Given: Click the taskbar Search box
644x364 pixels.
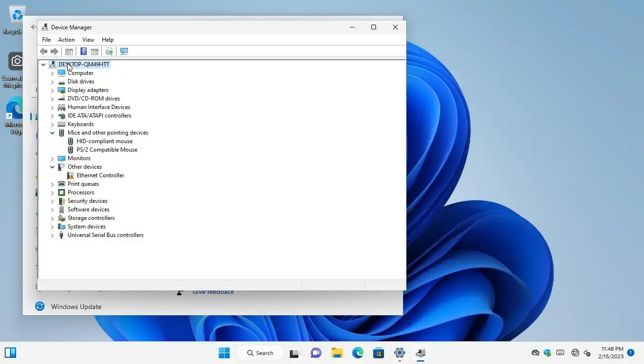Looking at the screenshot, I should [x=261, y=353].
